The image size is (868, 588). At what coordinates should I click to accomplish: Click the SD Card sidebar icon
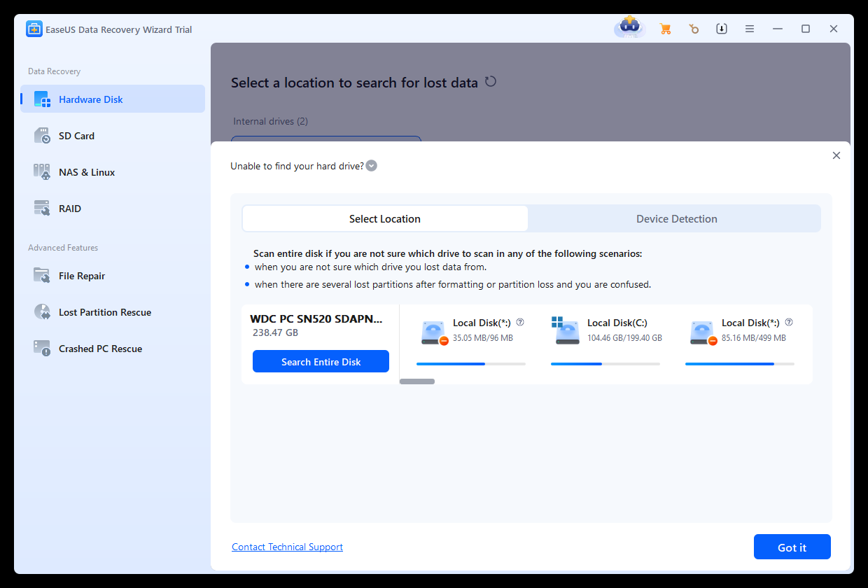[43, 136]
